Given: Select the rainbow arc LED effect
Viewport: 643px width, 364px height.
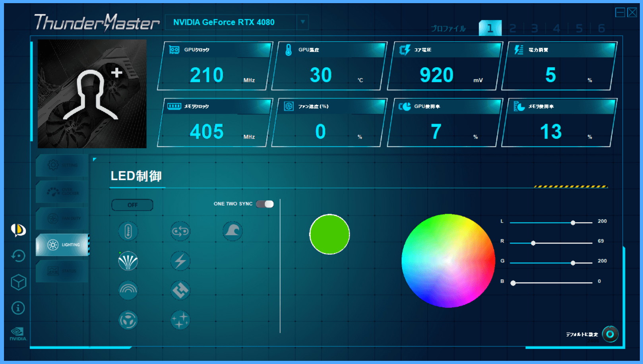Looking at the screenshot, I should (128, 290).
